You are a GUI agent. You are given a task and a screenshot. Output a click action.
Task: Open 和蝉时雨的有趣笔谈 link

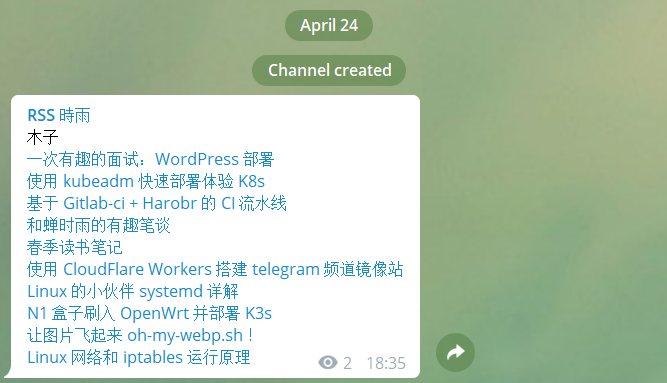[x=98, y=226]
